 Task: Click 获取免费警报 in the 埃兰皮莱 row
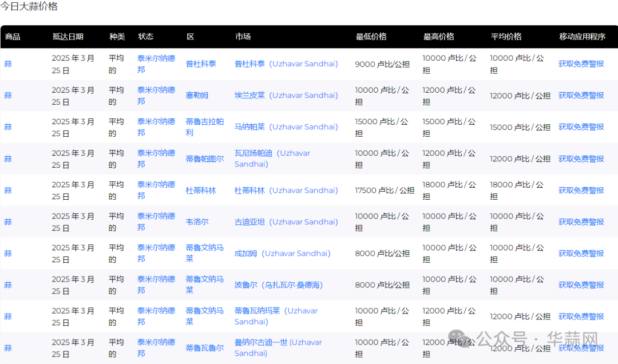[581, 96]
